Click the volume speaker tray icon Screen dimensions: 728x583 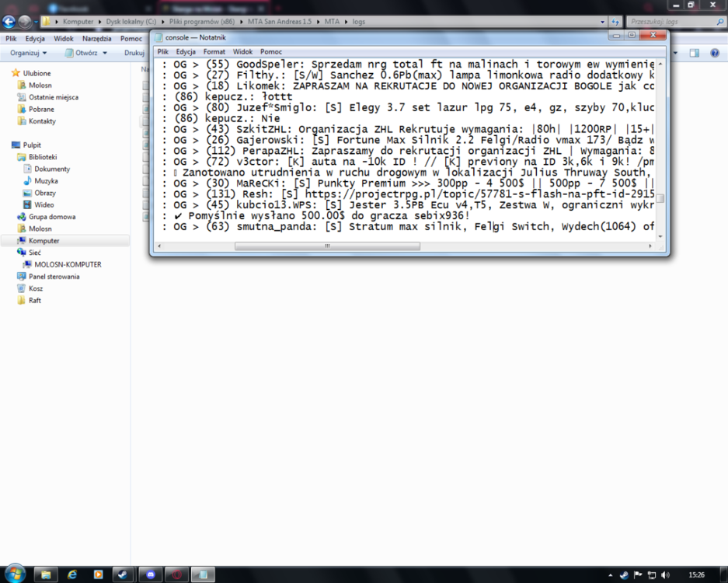tap(665, 574)
